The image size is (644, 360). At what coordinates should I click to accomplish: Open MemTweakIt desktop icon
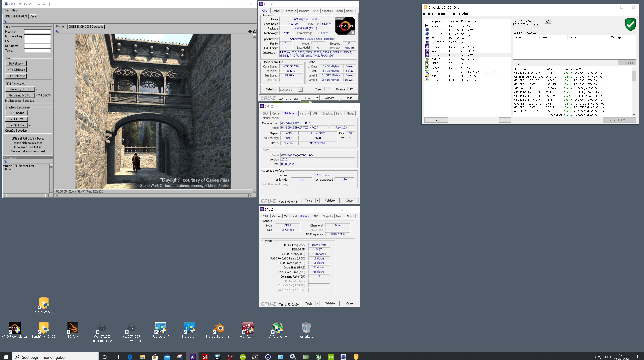click(x=248, y=330)
